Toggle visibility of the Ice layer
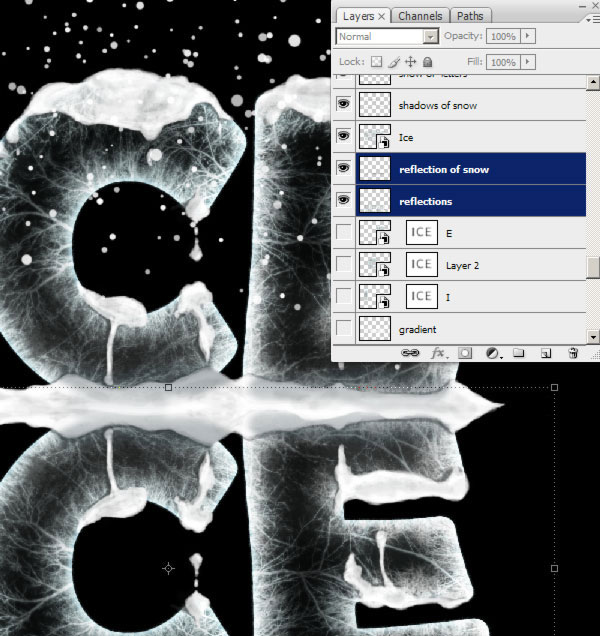Viewport: 600px width, 636px height. click(x=344, y=137)
